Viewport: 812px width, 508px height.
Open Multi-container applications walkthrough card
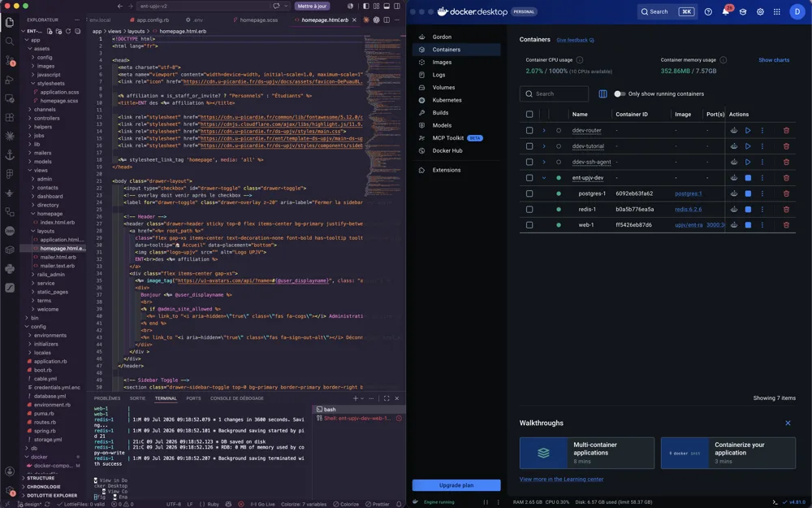click(587, 453)
